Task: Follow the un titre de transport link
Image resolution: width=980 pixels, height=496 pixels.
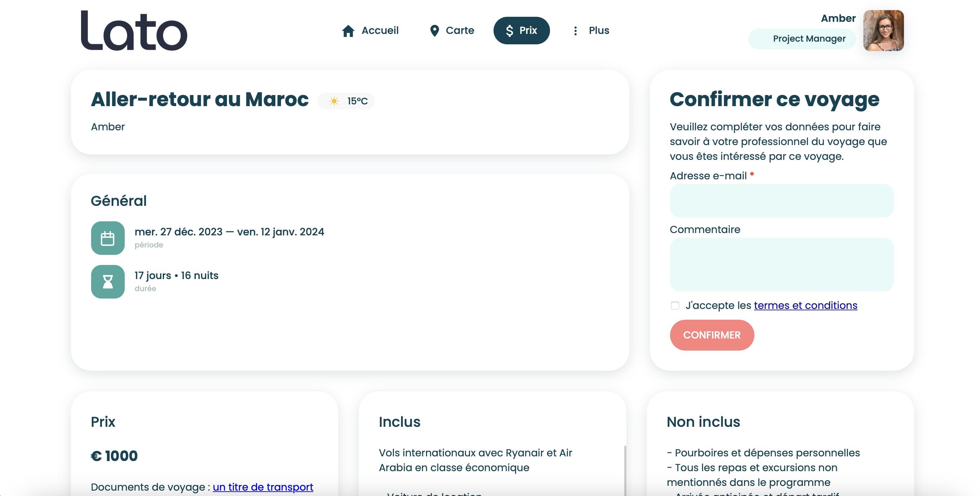Action: 263,487
